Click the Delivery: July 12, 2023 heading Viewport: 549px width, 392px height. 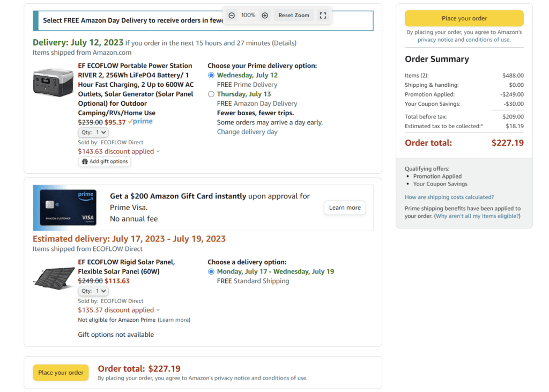[x=78, y=43]
